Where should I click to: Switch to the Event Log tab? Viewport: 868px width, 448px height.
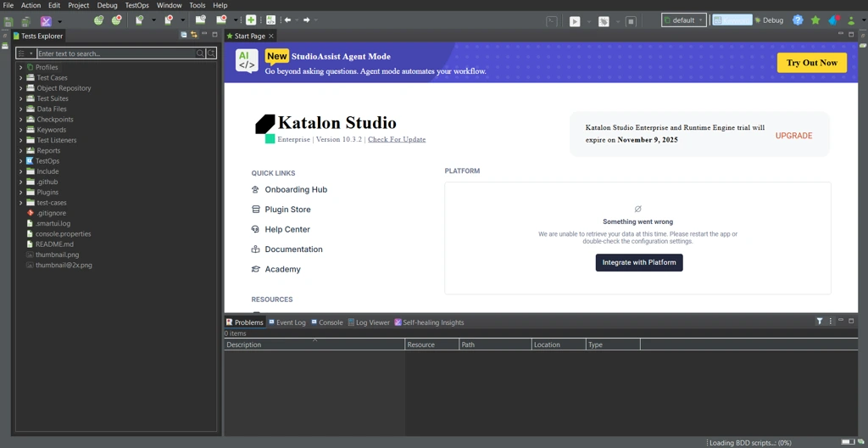(287, 322)
